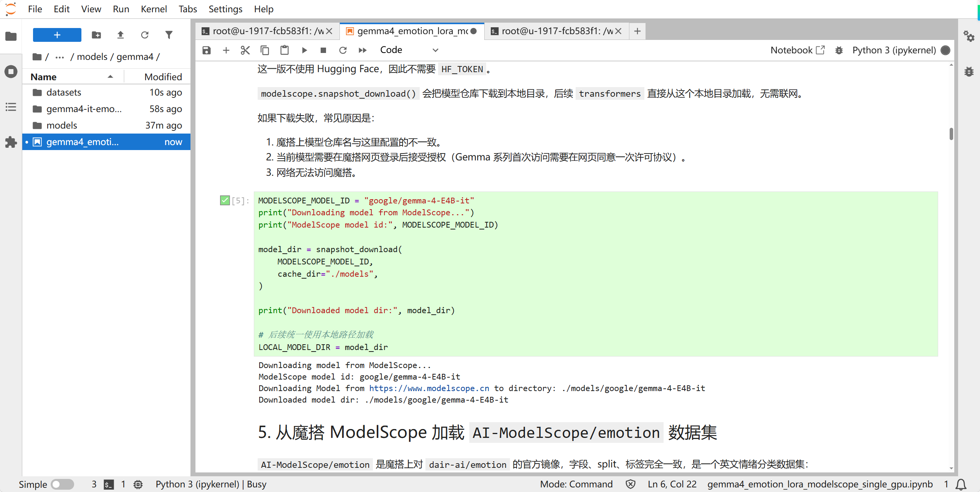Viewport: 980px width, 492px height.
Task: Select the models folder in file list
Action: pyautogui.click(x=106, y=125)
